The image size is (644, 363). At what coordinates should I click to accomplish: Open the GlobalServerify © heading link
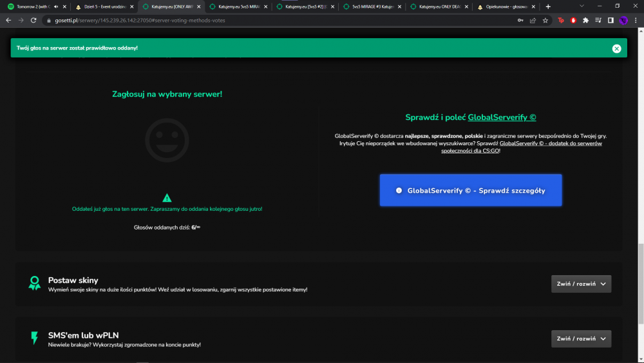click(x=502, y=117)
